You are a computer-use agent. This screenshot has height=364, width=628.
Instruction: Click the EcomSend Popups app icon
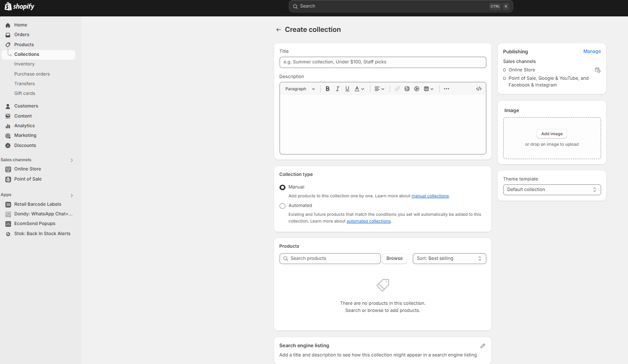[x=8, y=224]
